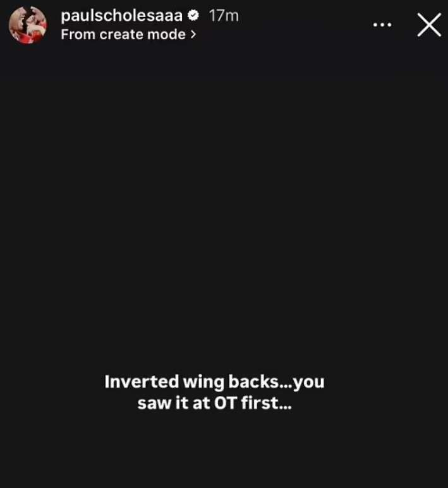Expand the chevron after 'From create mode'
This screenshot has height=488, width=448.
click(193, 34)
